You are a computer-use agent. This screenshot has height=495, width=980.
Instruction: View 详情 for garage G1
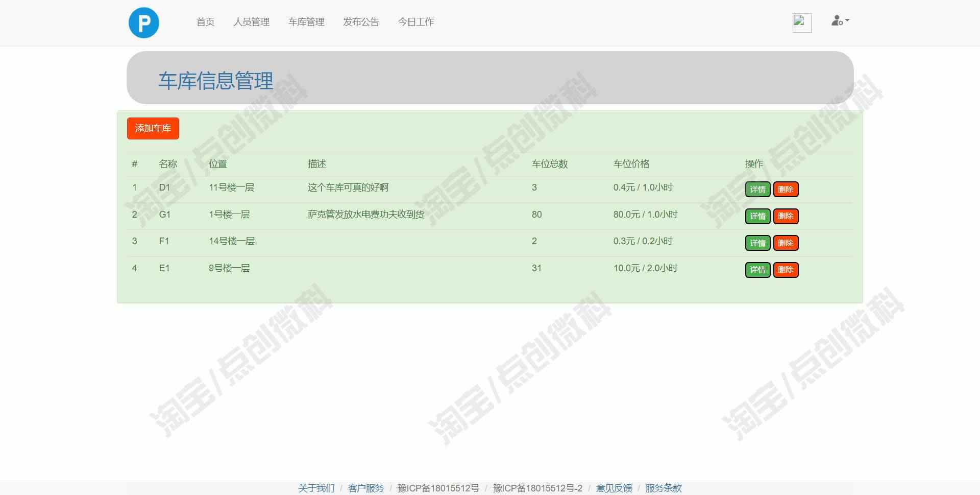coord(758,216)
